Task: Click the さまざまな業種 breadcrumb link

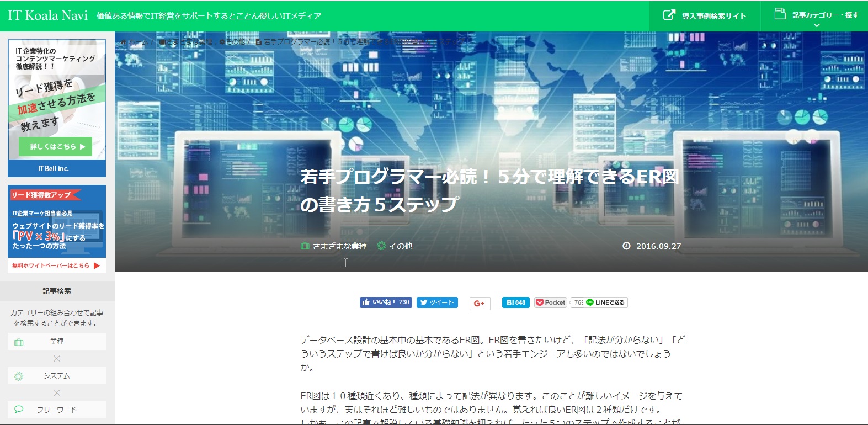Action: click(185, 42)
